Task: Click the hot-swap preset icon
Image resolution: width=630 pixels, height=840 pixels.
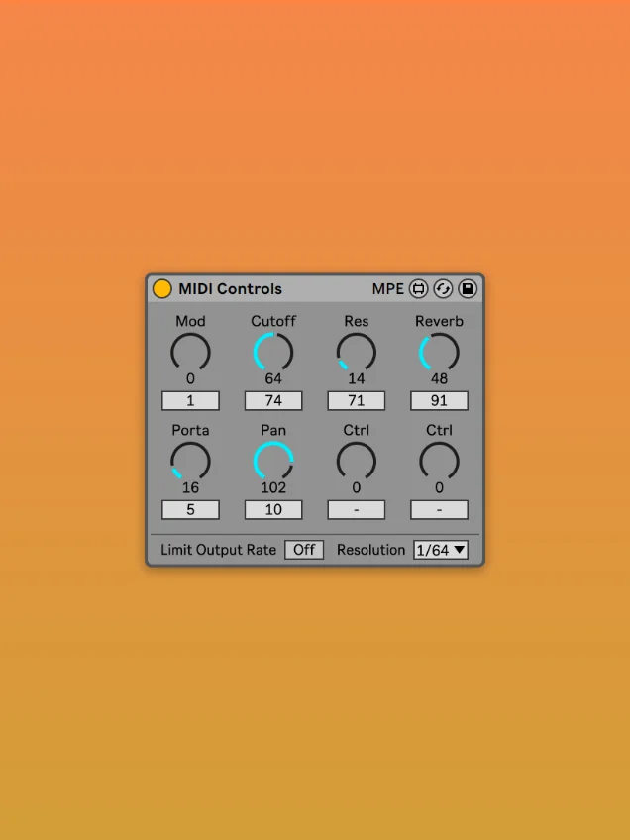Action: [443, 289]
